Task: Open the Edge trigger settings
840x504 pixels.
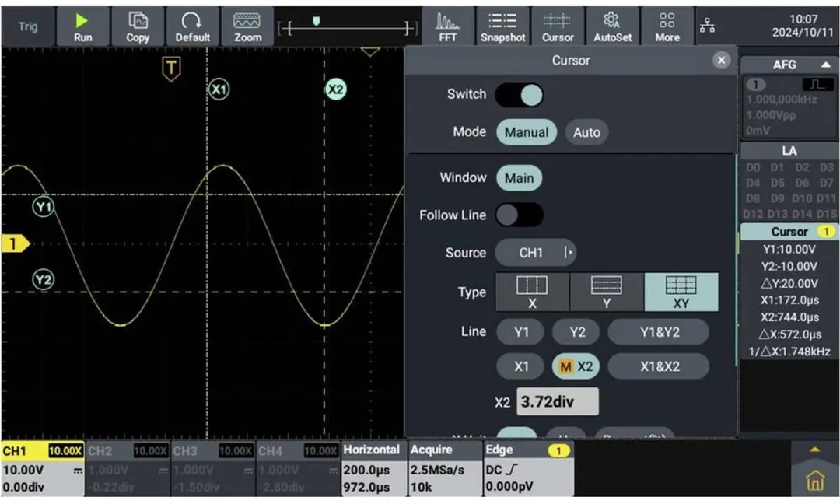Action: pos(529,469)
